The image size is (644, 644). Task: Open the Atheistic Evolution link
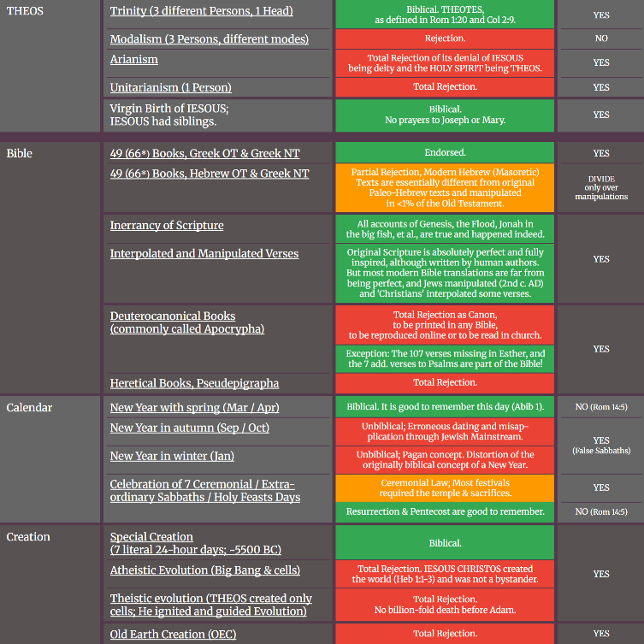point(205,570)
